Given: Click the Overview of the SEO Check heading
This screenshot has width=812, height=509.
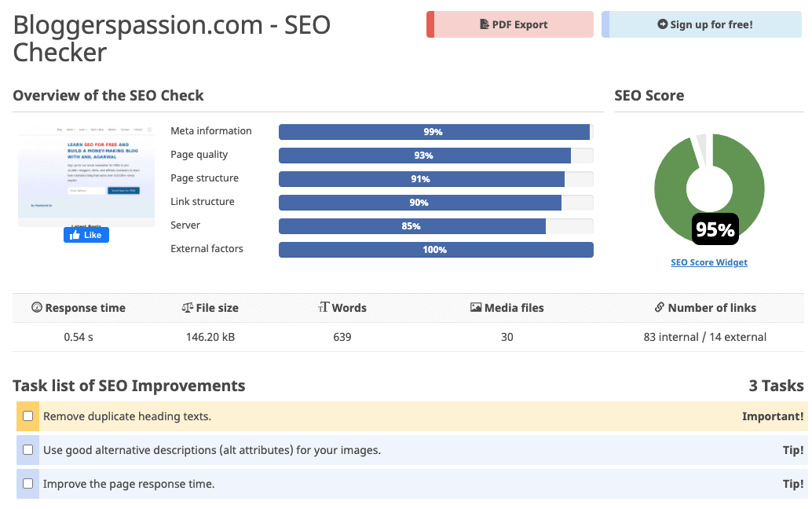Looking at the screenshot, I should tap(108, 95).
